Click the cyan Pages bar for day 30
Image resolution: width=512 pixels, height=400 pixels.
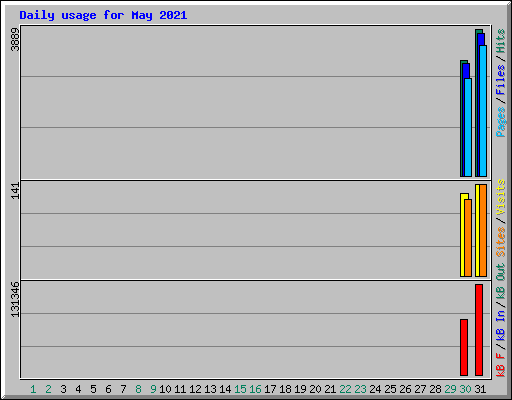[468, 127]
